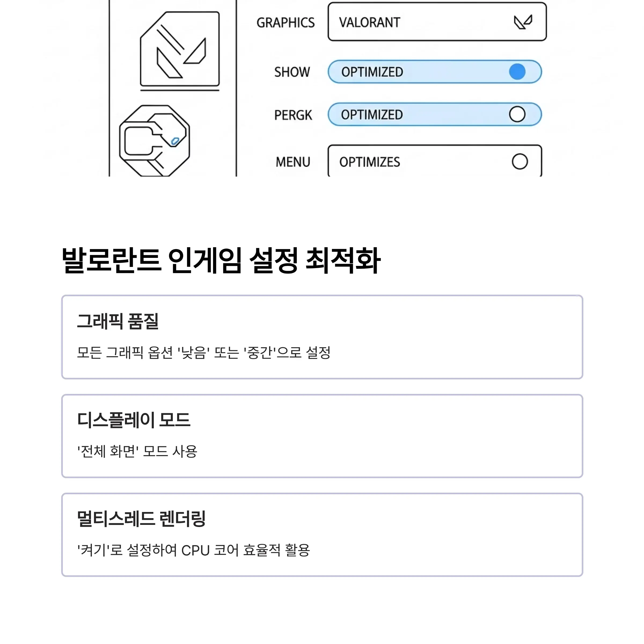644x644 pixels.
Task: Click the MENU OPTIMIZES field
Action: (x=435, y=161)
